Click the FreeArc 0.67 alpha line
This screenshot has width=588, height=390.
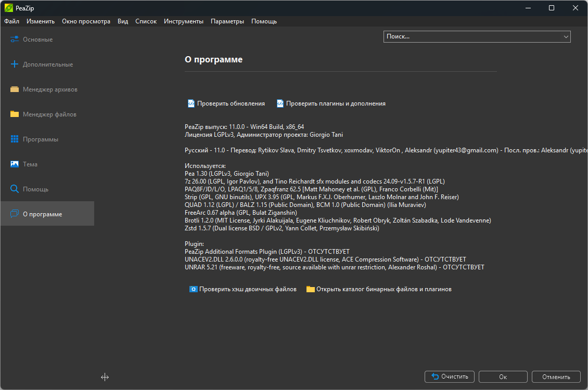241,213
